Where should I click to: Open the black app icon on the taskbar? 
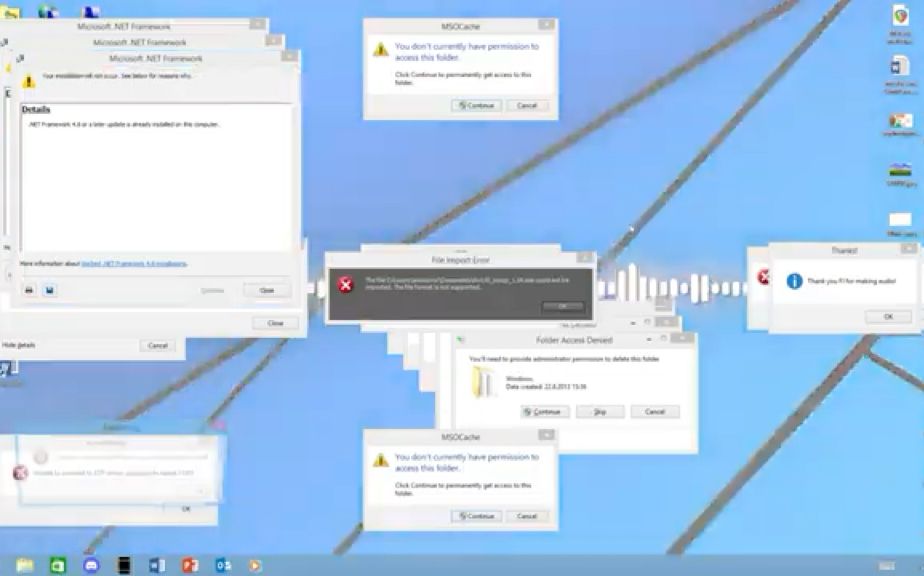[x=124, y=565]
